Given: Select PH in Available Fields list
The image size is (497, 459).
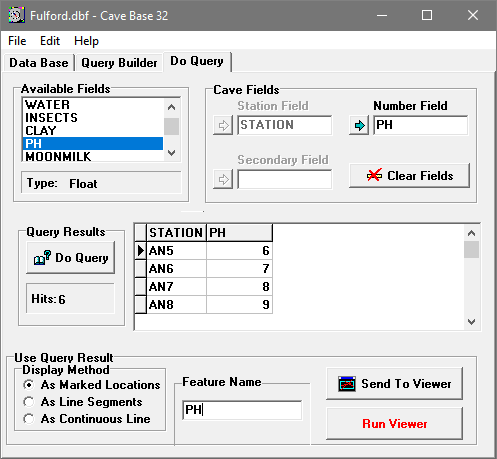Looking at the screenshot, I should [93, 144].
